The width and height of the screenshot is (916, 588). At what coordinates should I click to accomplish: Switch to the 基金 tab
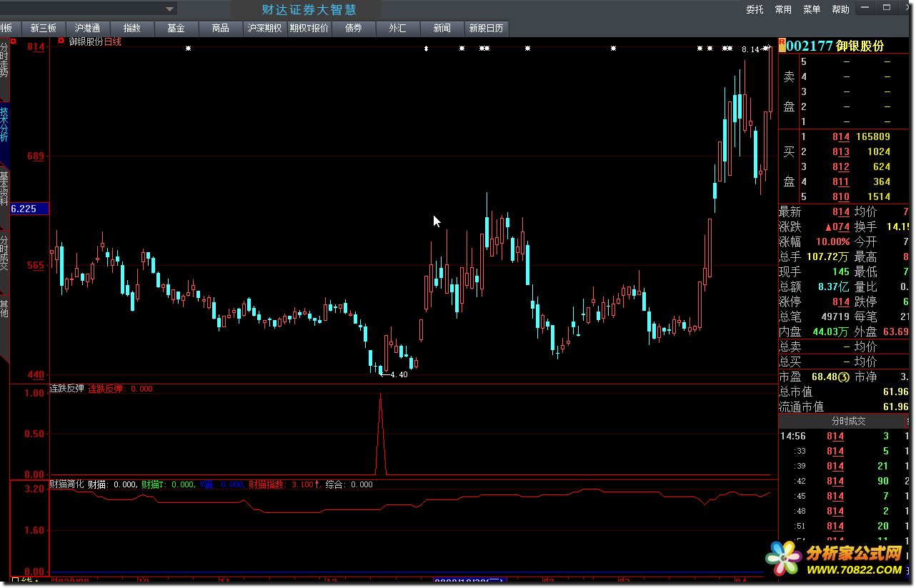tap(176, 29)
